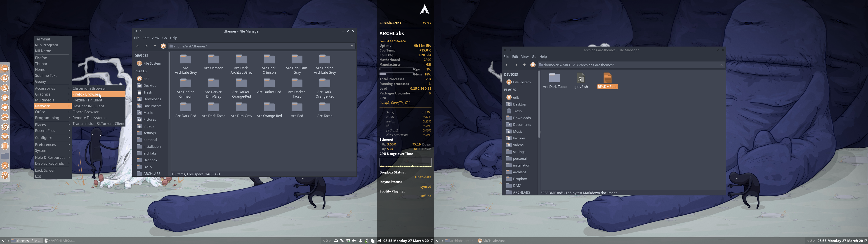This screenshot has height=244, width=868.
Task: Click the archlabs-arc-themes sidebar scrollbar
Action: tap(539, 104)
